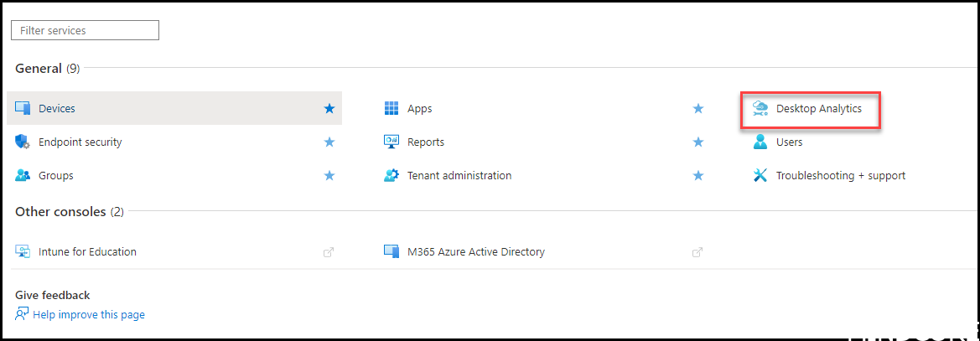The height and width of the screenshot is (341, 980).
Task: Open the Users service
Action: coord(790,142)
